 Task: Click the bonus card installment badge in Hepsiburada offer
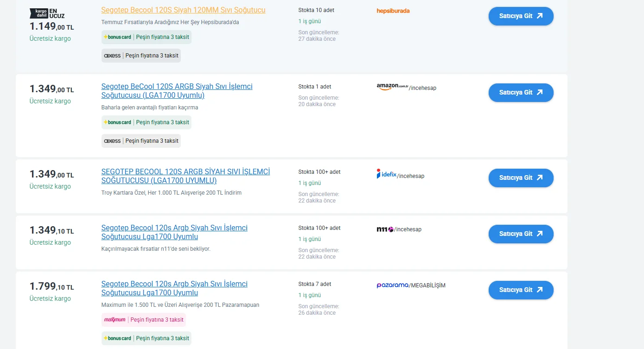click(147, 37)
